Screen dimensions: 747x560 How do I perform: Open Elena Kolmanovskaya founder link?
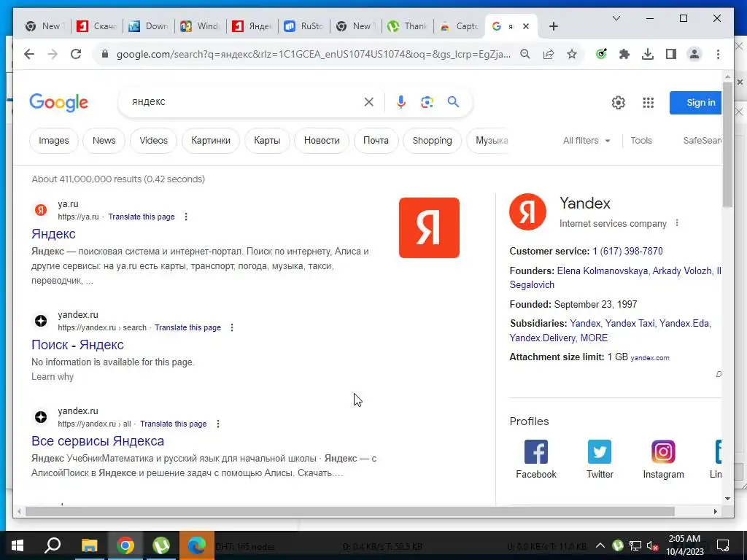point(602,271)
